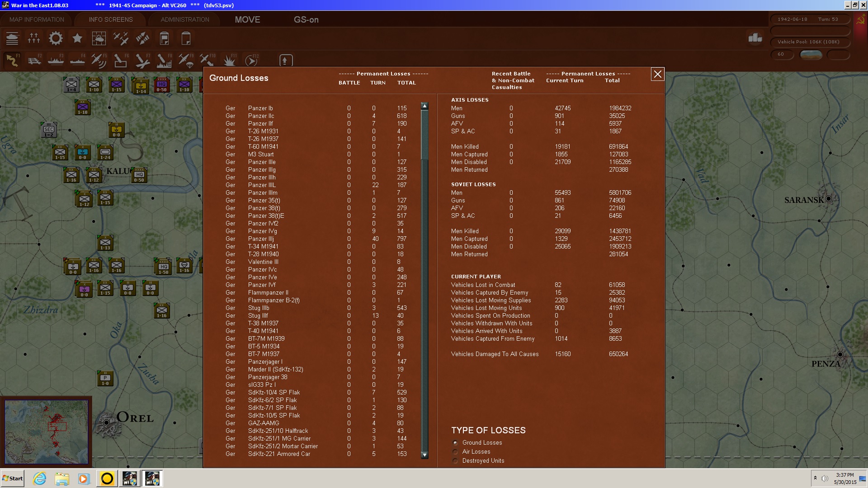The image size is (868, 488).
Task: Click the Orel city marker on the map
Action: pos(106,423)
